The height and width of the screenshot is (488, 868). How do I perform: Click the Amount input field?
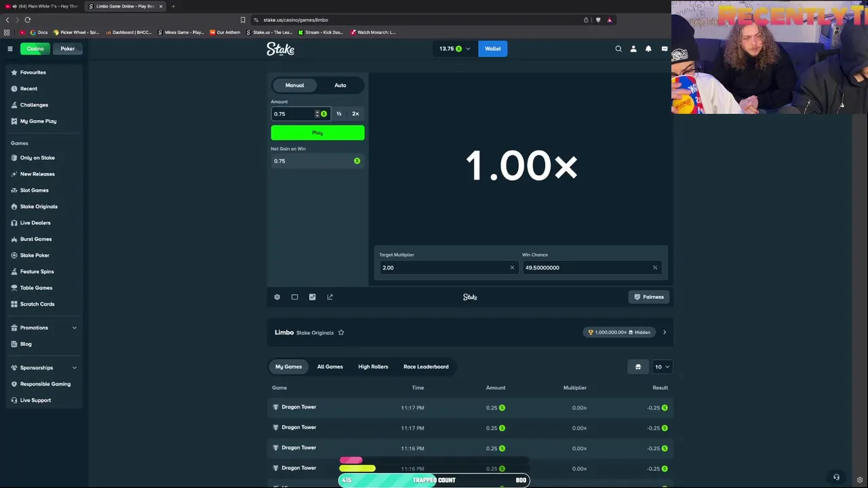pos(293,114)
